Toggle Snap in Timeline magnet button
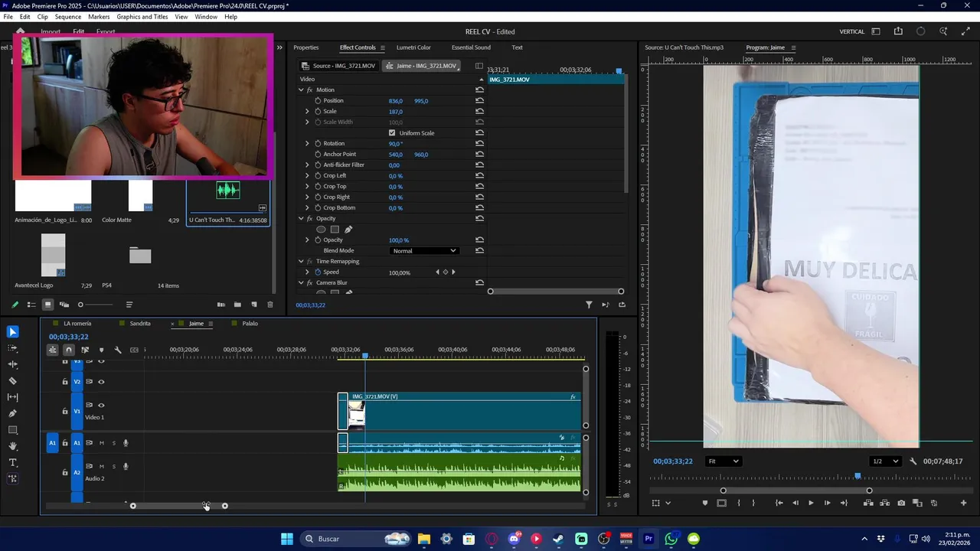 [x=68, y=350]
